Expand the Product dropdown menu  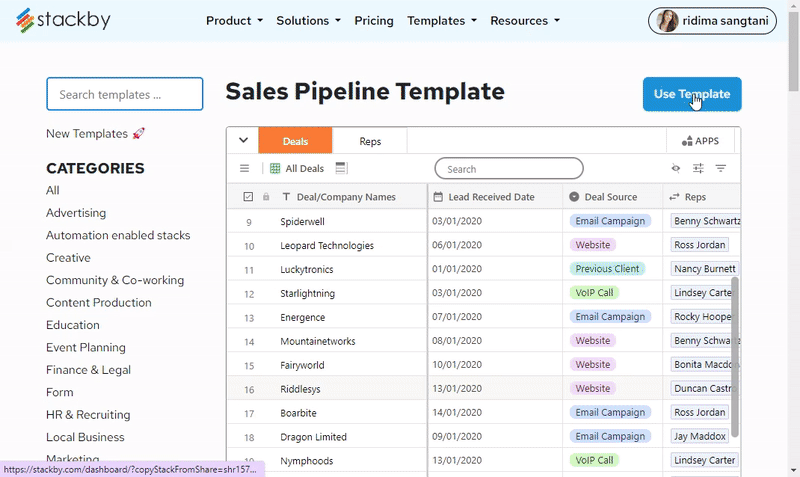pyautogui.click(x=234, y=20)
